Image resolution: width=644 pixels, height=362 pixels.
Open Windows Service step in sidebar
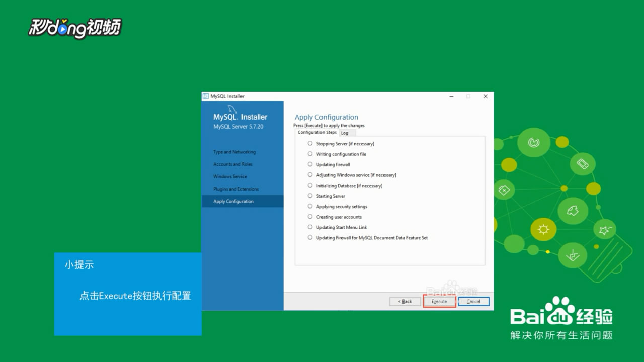coord(230,176)
